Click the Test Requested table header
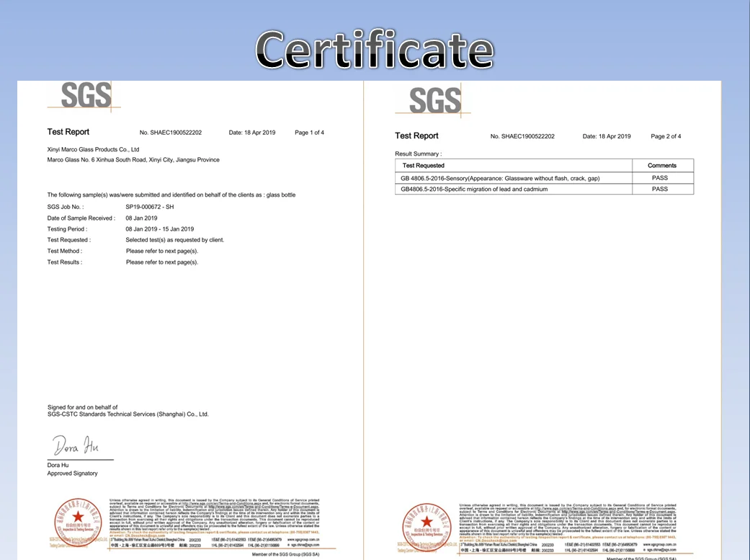 pos(424,165)
